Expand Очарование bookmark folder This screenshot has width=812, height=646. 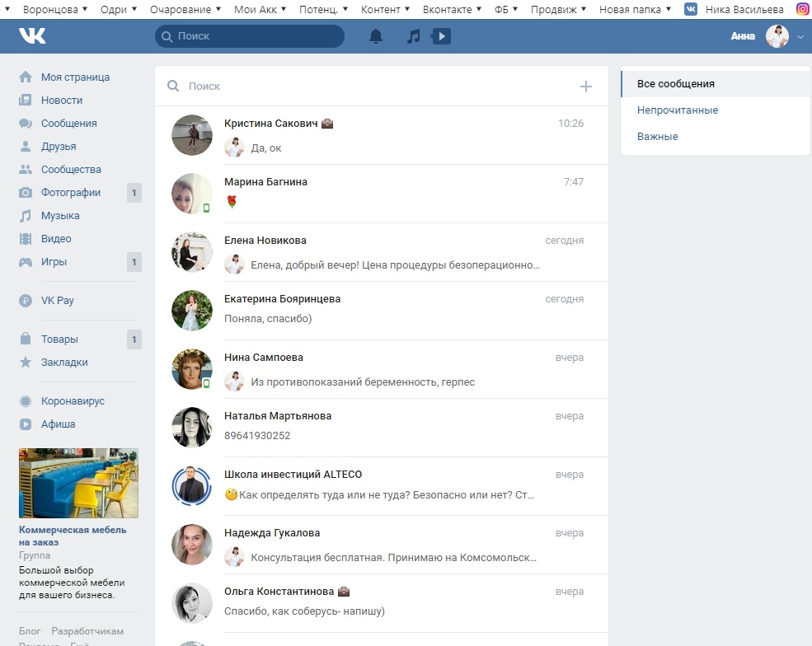coord(185,9)
